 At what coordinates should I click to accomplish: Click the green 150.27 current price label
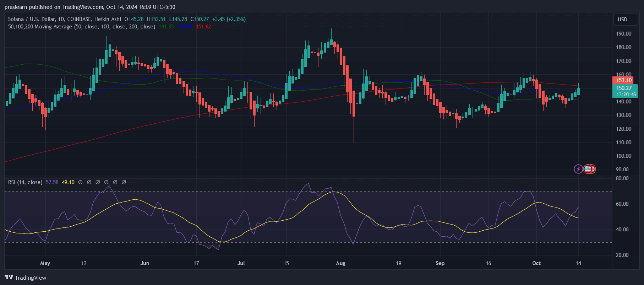pyautogui.click(x=624, y=88)
